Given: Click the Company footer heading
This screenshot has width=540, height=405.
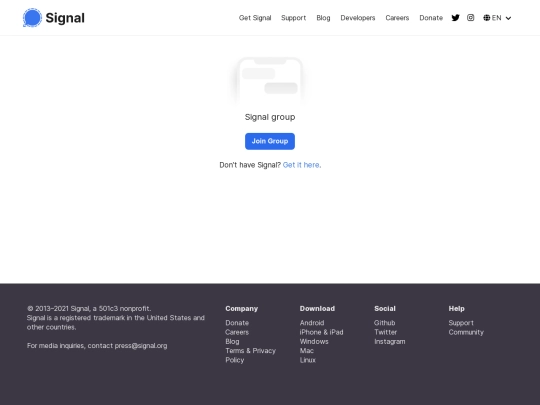Looking at the screenshot, I should click(x=241, y=309).
